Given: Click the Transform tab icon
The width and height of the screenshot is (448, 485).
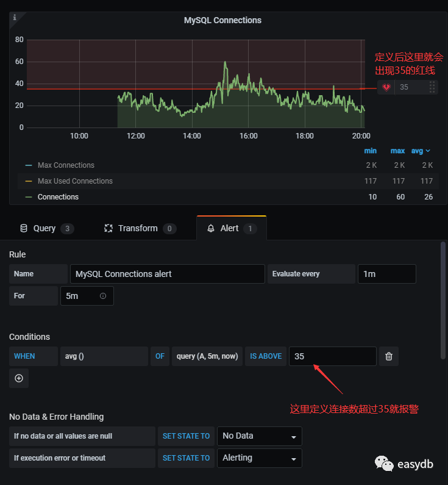Looking at the screenshot, I should 108,228.
